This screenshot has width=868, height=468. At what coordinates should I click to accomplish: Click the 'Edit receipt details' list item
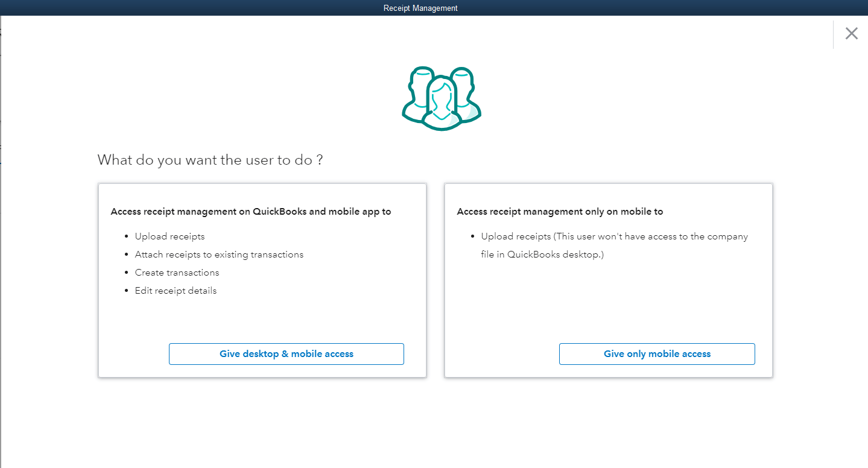[x=176, y=291]
